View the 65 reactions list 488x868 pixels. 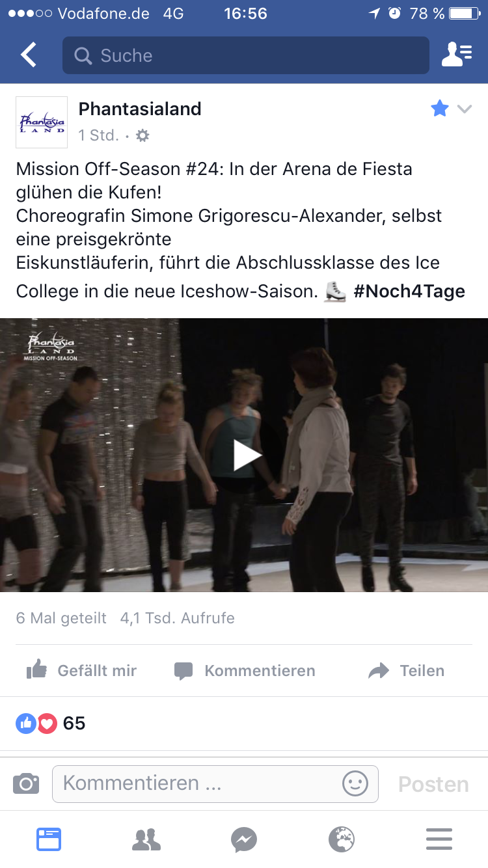(x=51, y=723)
